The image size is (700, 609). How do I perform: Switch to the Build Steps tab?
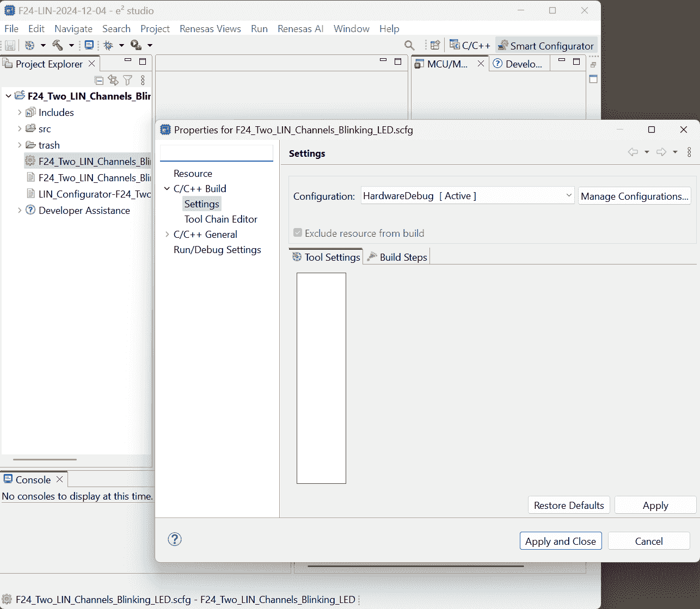pos(397,257)
